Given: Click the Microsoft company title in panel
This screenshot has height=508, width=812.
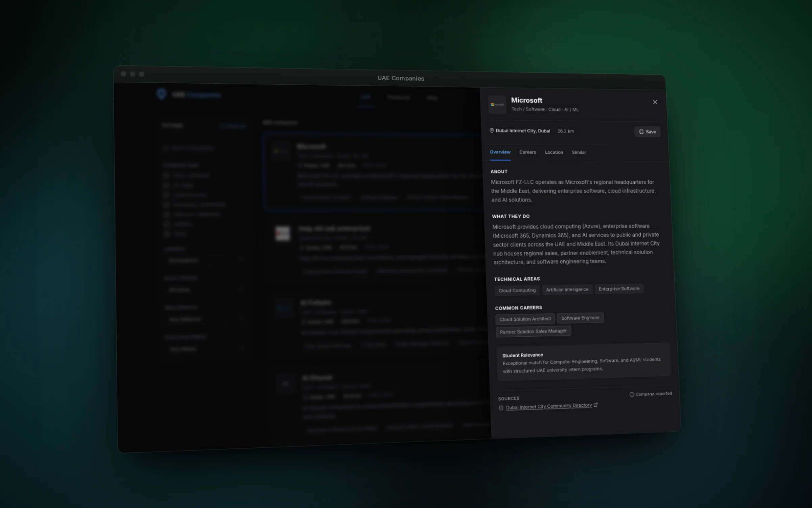Looking at the screenshot, I should [x=526, y=100].
